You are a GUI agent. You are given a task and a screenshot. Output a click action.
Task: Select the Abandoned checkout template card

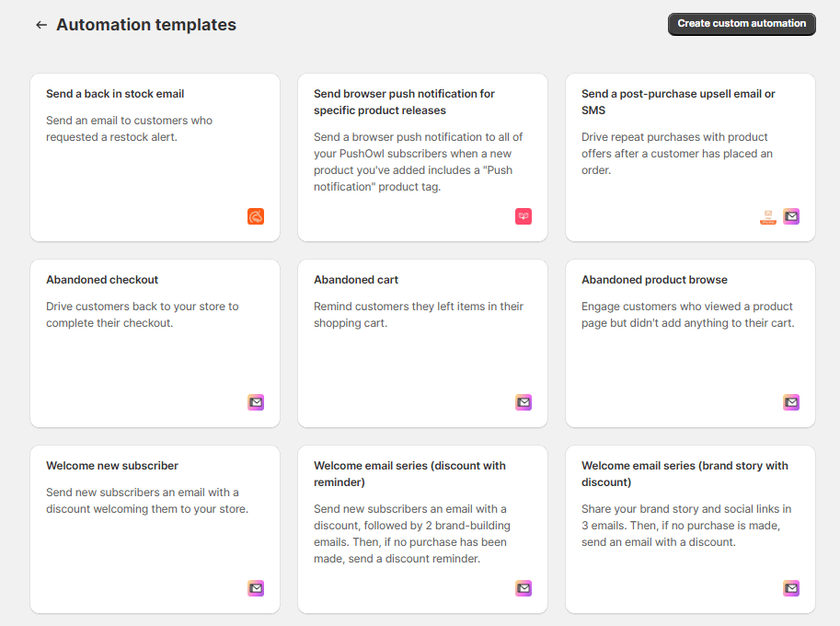point(155,342)
